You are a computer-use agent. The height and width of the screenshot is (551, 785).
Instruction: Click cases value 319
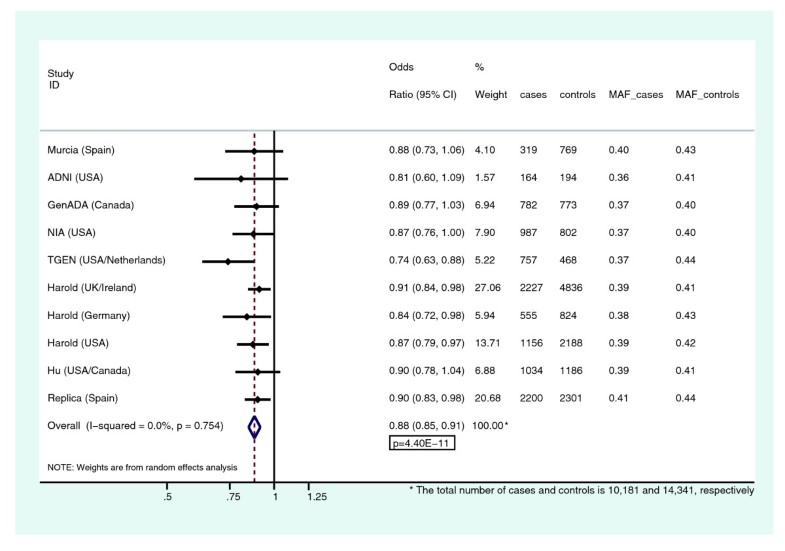click(x=528, y=150)
